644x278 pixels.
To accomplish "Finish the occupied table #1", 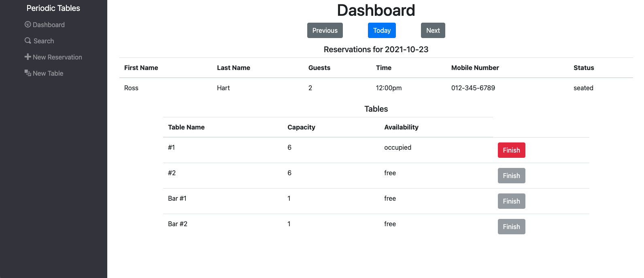I will [511, 150].
